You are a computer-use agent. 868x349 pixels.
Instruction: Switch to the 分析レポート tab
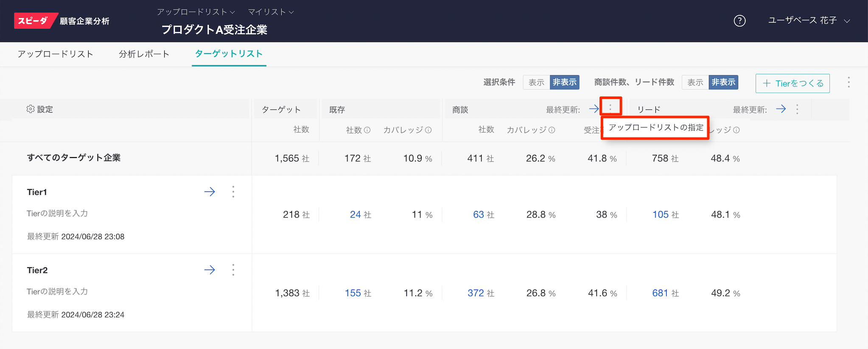[x=144, y=54]
